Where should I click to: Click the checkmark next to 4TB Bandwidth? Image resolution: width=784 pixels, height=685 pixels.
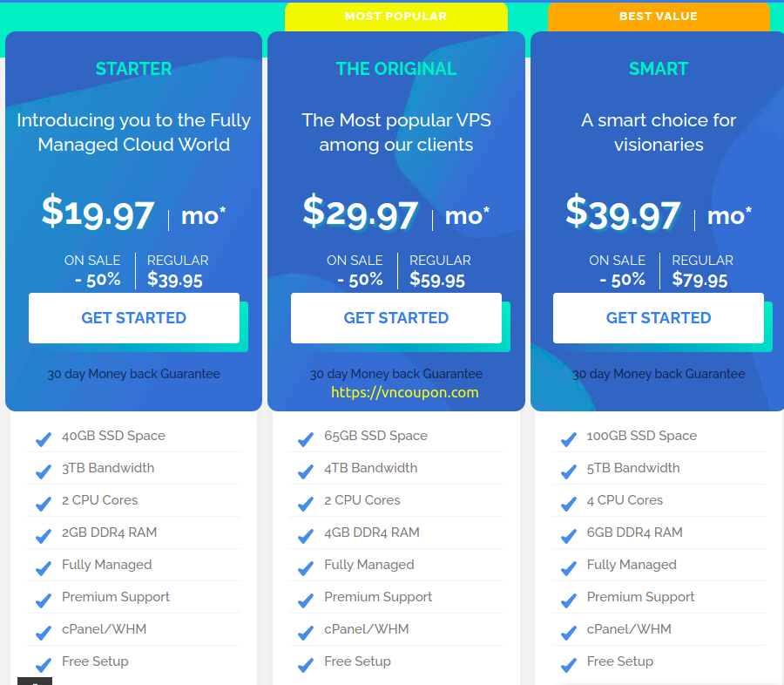(306, 471)
